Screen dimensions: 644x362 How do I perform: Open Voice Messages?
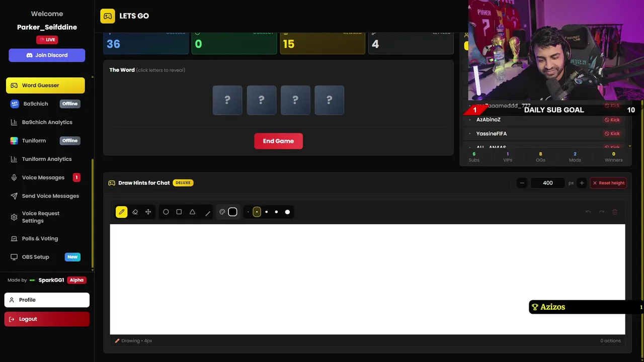coord(45,177)
